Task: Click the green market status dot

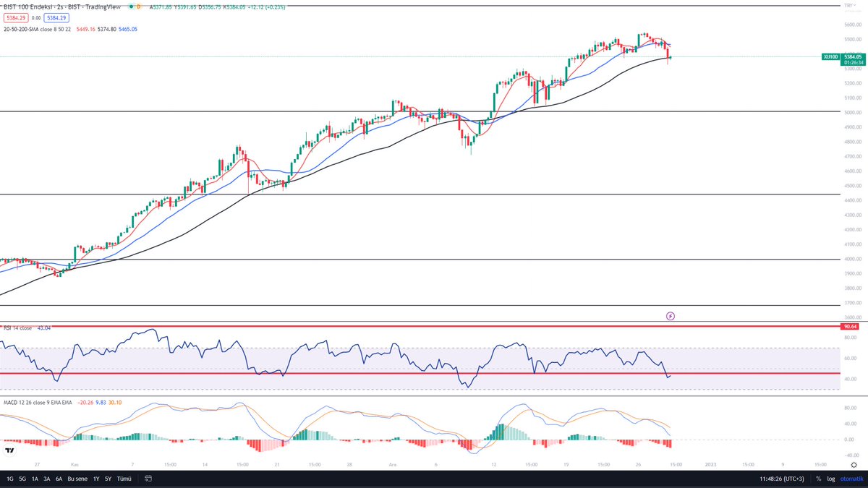Action: coord(131,6)
